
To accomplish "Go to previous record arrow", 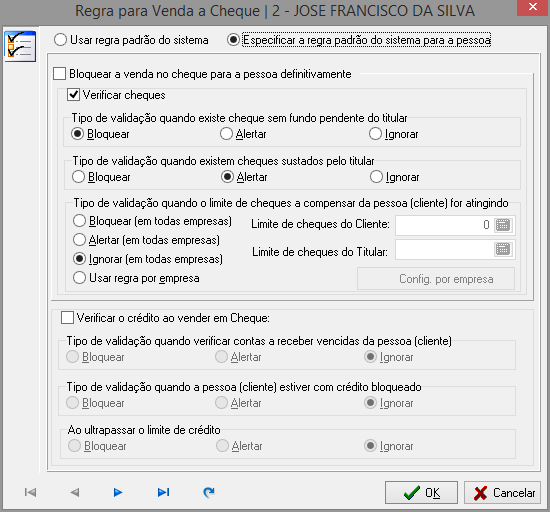I will [x=75, y=492].
